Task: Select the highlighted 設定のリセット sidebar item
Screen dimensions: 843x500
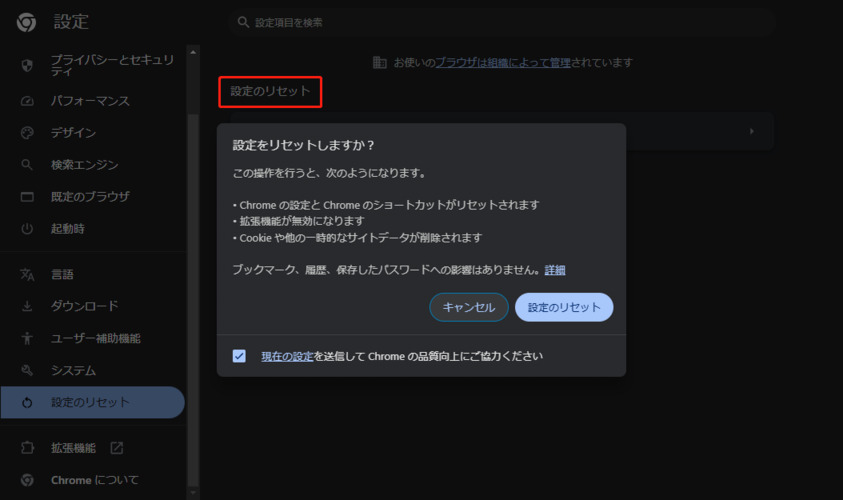Action: tap(93, 403)
